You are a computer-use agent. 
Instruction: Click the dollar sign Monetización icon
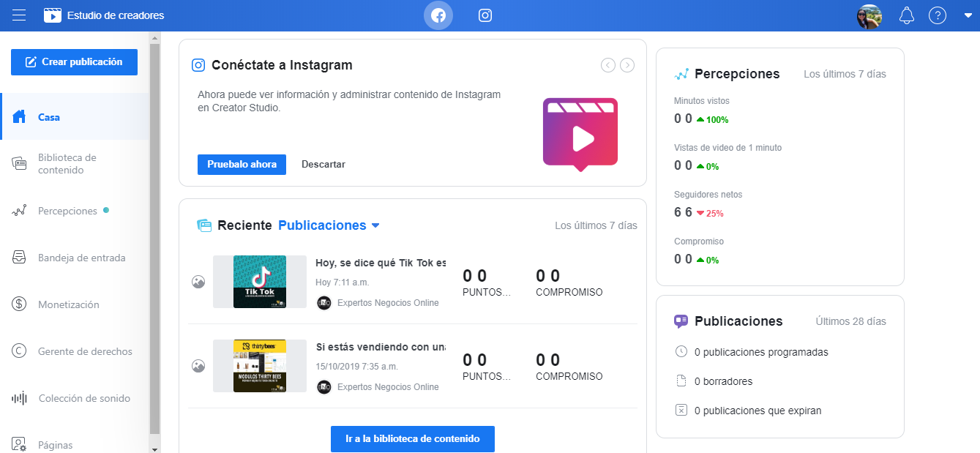tap(19, 304)
